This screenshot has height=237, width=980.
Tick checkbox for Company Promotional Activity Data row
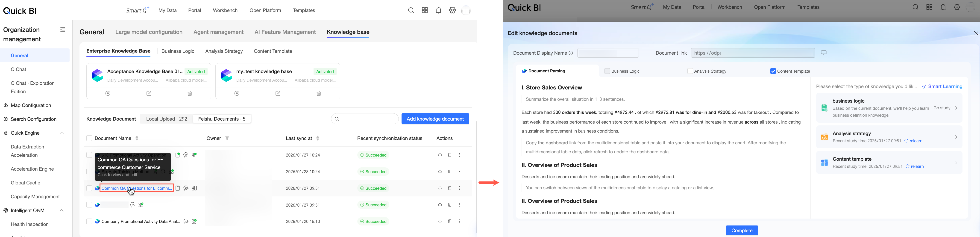(x=89, y=221)
